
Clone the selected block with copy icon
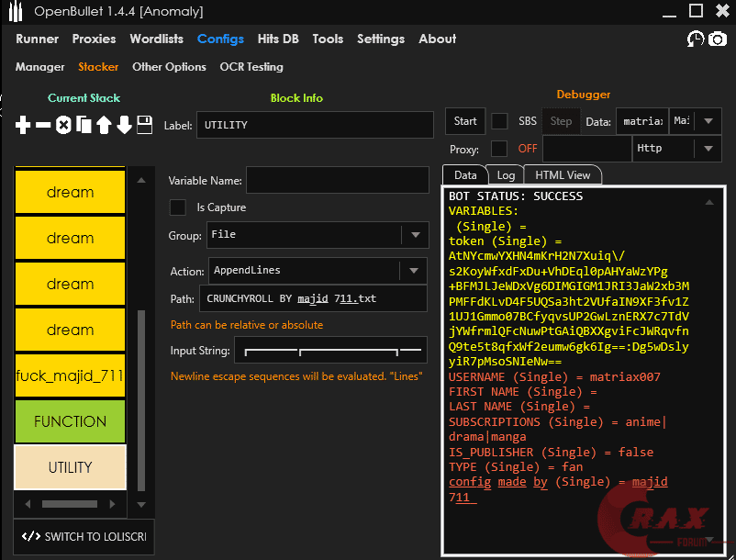point(84,125)
